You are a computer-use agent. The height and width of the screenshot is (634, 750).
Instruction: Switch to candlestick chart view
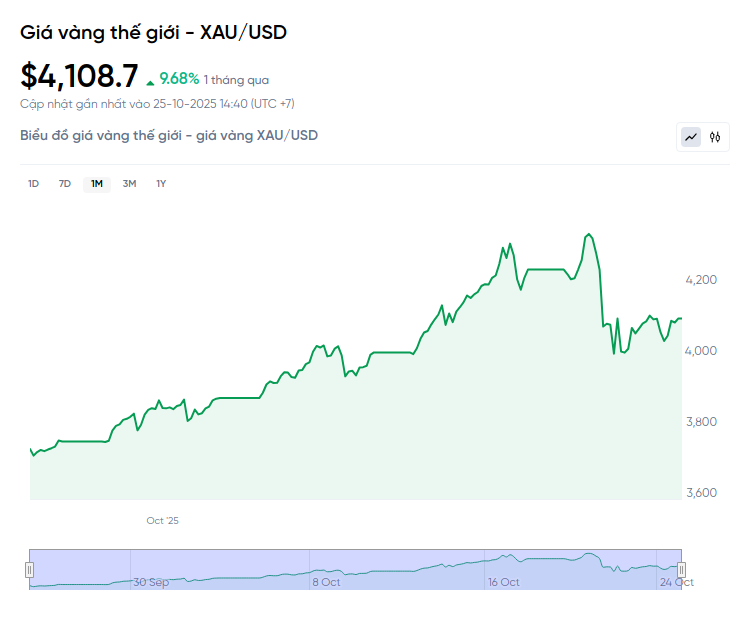click(715, 137)
